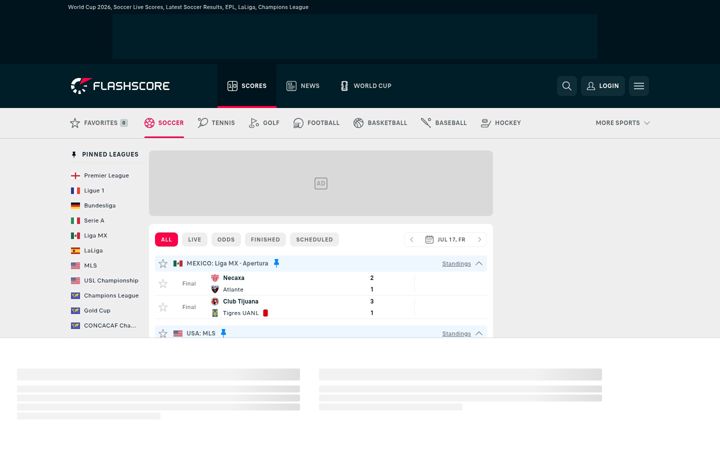Open the search magnifier icon

point(567,86)
